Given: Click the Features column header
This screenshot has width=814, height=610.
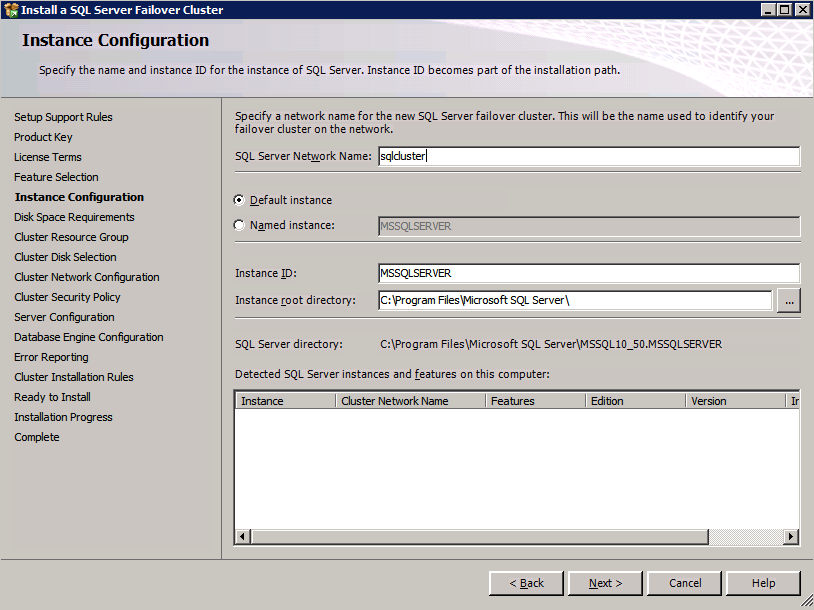Looking at the screenshot, I should [536, 401].
